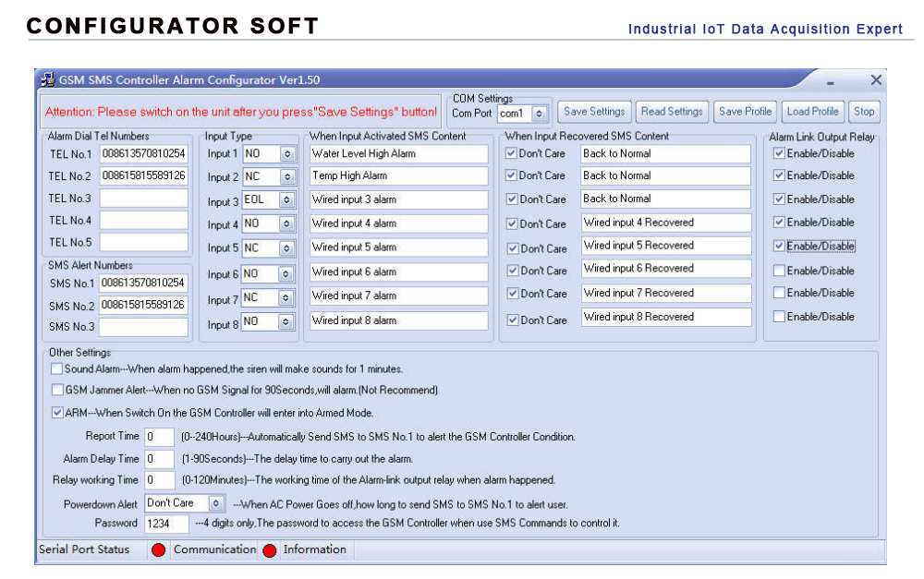Screen dimensions: 924x579
Task: Click the Report Time input field
Action: [x=159, y=437]
